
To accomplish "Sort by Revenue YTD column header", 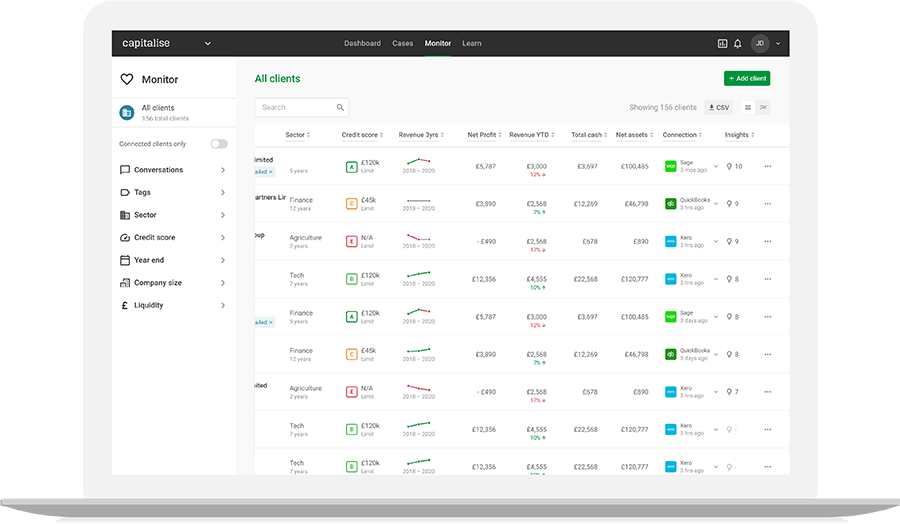I will coord(532,135).
